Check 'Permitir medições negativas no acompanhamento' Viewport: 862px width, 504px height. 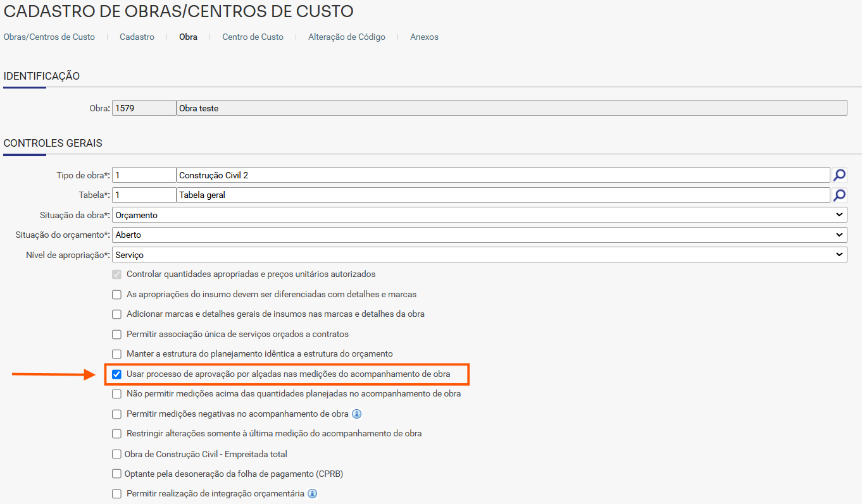pyautogui.click(x=116, y=414)
